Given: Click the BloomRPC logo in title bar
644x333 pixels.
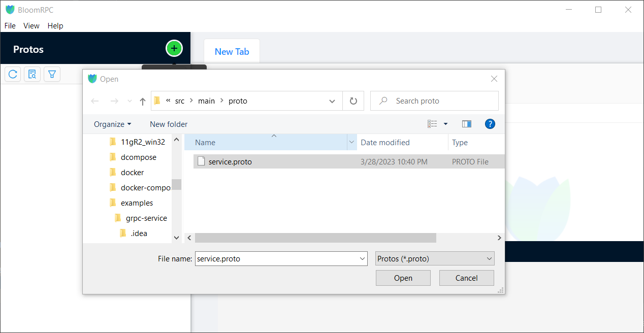Looking at the screenshot, I should point(10,10).
